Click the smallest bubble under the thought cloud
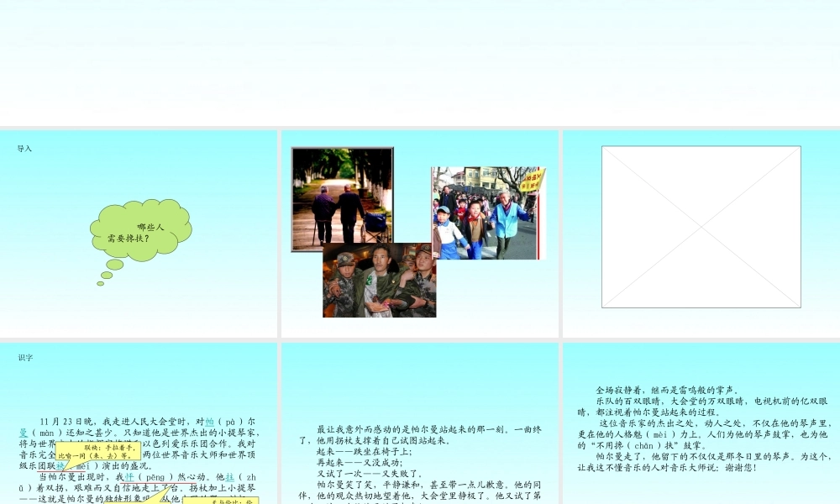Image resolution: width=840 pixels, height=504 pixels. click(x=100, y=283)
